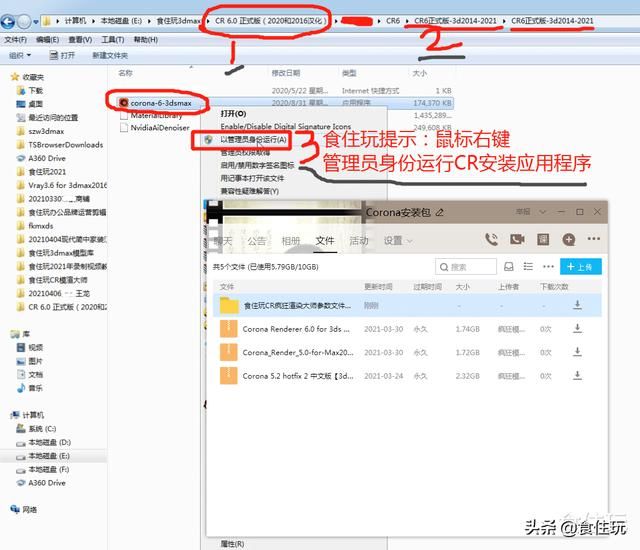
Task: Open more file options dots beside list view
Action: click(548, 267)
